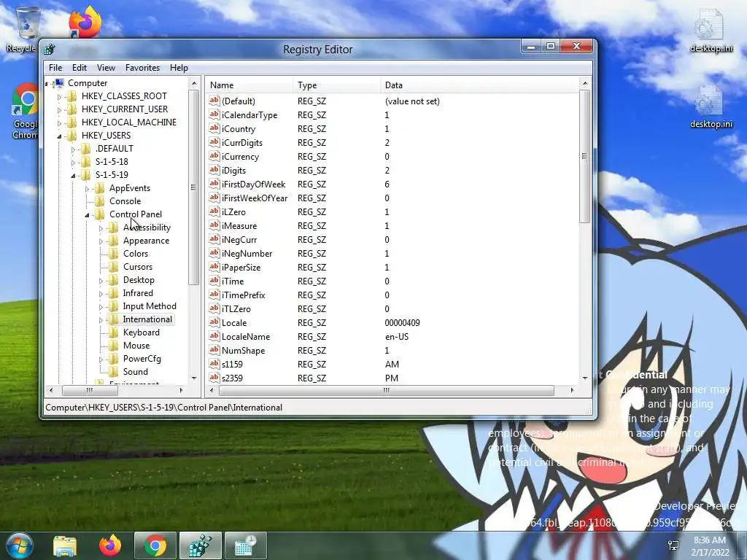Click the Windows Start orb
747x560 pixels.
point(18,545)
